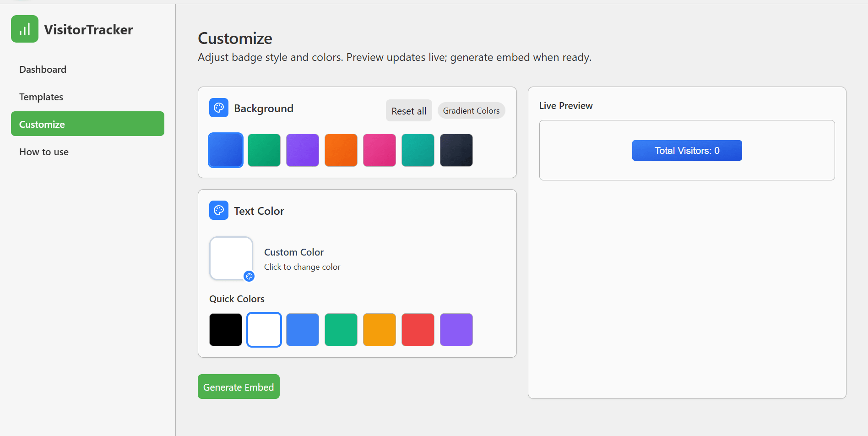Click the small palette badge on custom color box
This screenshot has width=868, height=436.
[249, 276]
